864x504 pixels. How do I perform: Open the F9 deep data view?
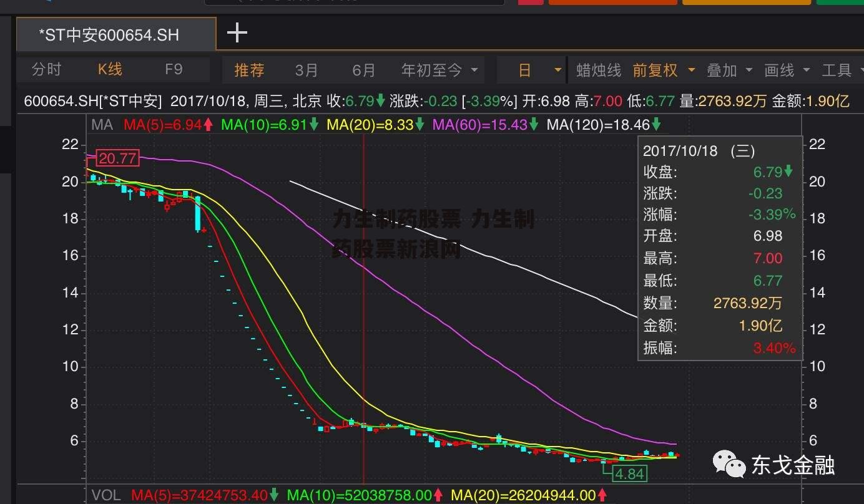pos(174,69)
